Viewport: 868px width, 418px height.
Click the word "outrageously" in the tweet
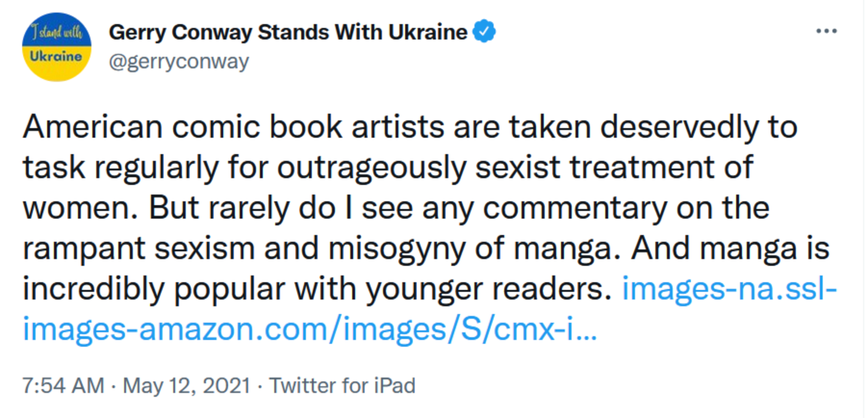pos(372,168)
